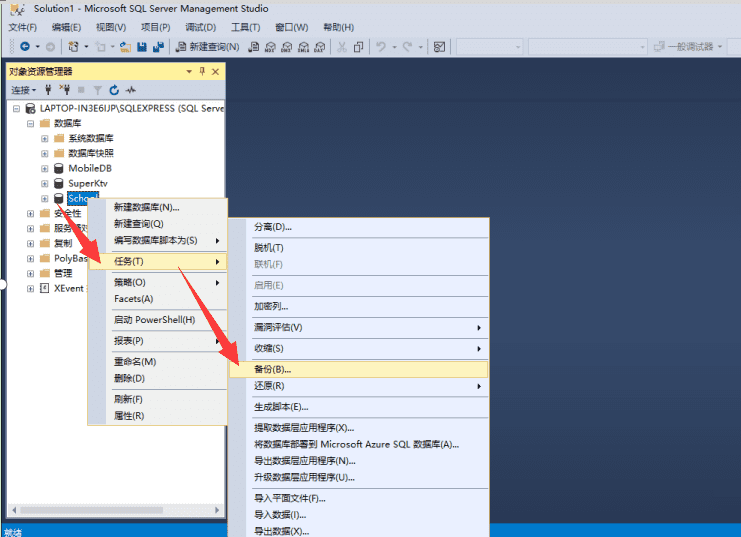
Task: Click the Database Engine Query icon
Action: click(254, 46)
